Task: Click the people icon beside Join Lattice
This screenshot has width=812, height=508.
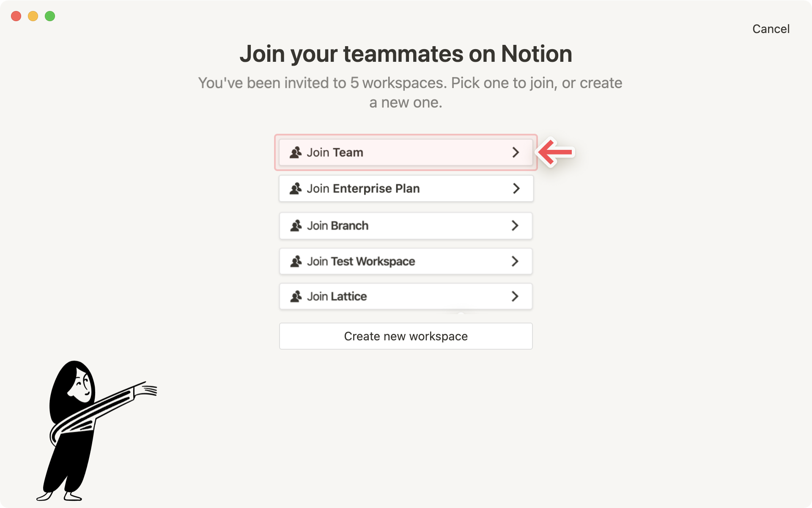Action: (x=296, y=296)
